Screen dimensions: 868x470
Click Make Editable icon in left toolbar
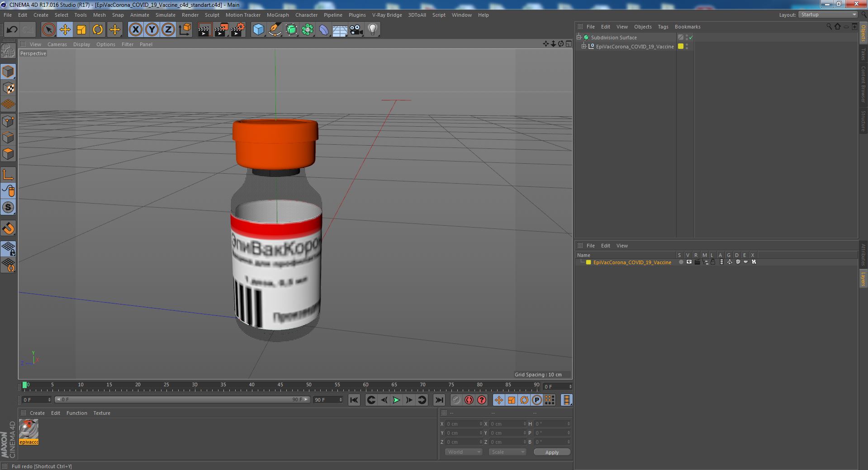pos(8,51)
